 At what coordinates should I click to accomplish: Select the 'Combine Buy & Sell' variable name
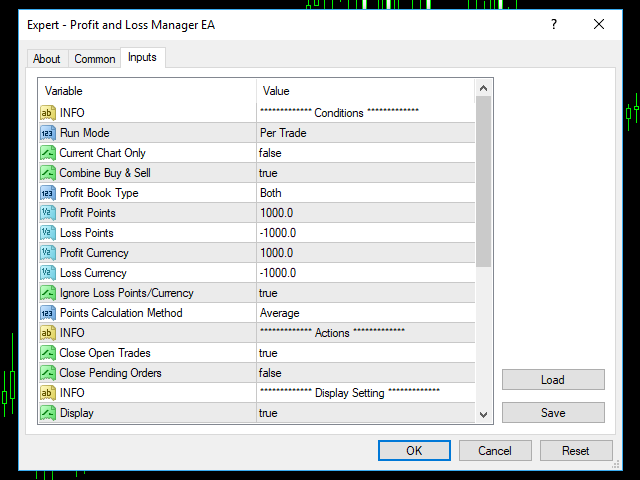(x=105, y=173)
